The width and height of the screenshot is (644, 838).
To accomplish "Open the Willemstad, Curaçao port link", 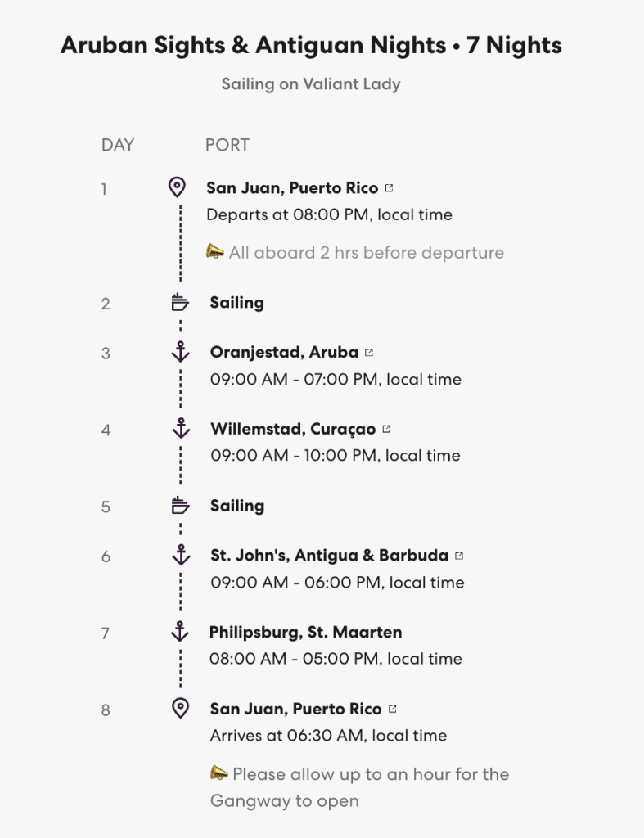I will [293, 429].
